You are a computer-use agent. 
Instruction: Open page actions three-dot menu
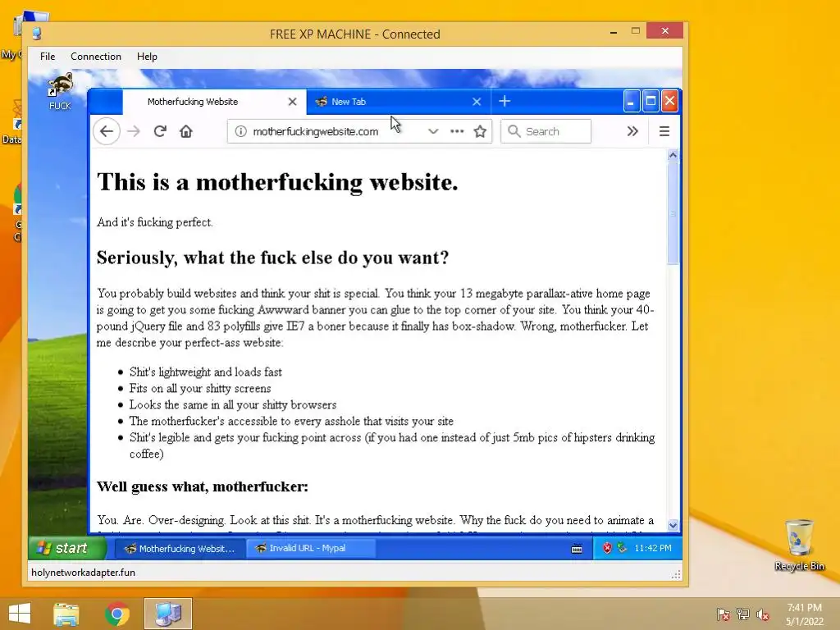(457, 131)
